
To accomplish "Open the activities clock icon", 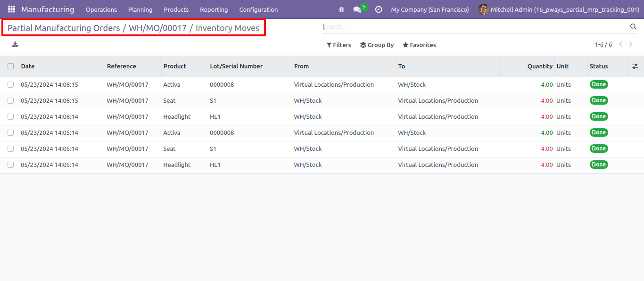I will tap(379, 9).
